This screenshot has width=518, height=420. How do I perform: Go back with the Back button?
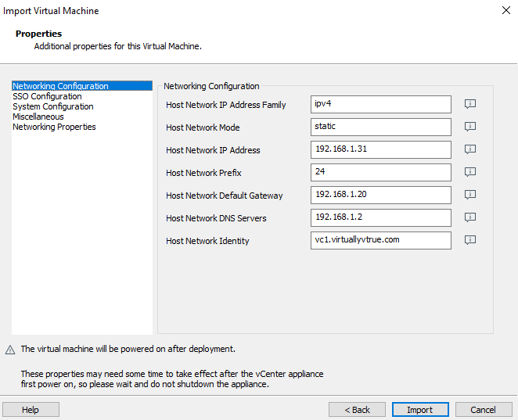point(356,410)
